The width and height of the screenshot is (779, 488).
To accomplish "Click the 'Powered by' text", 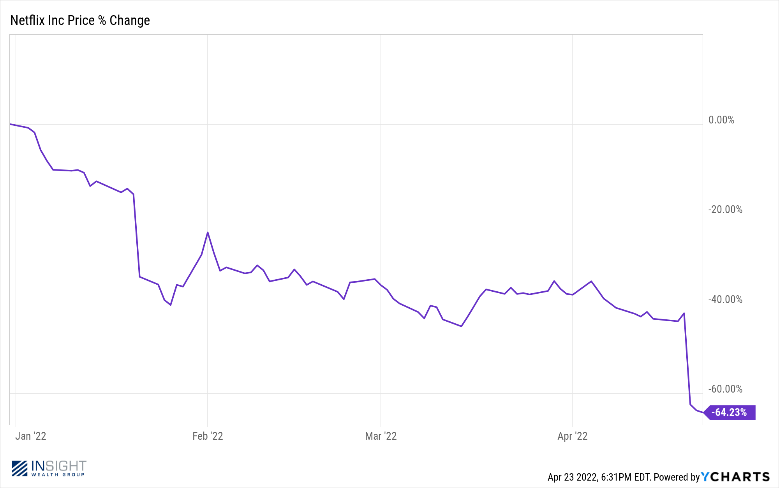I will click(676, 477).
